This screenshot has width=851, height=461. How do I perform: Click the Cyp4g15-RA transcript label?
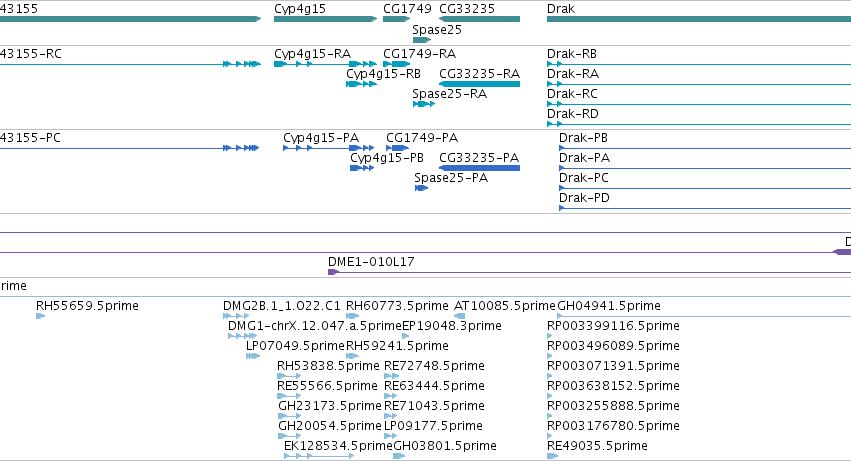click(x=312, y=54)
